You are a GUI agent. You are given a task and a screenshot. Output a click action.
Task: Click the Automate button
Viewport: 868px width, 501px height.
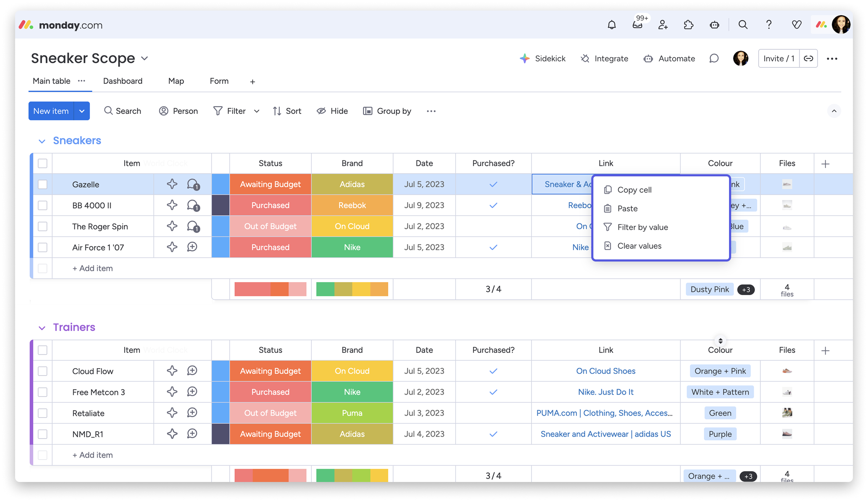click(x=669, y=59)
